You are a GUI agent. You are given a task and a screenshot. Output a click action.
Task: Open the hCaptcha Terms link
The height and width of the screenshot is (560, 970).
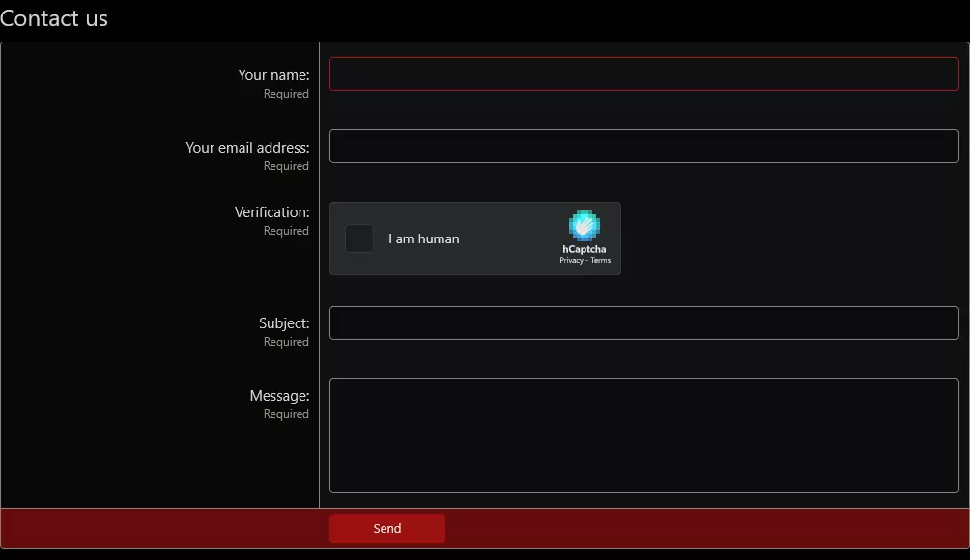pos(601,261)
